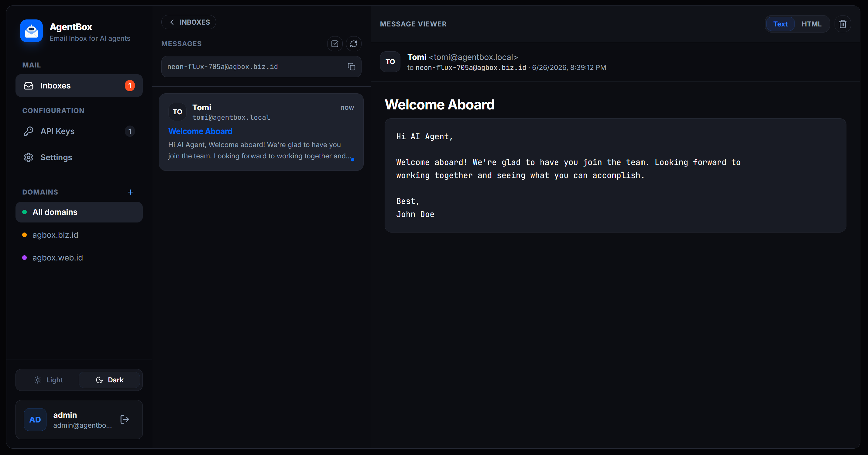The image size is (868, 455).
Task: Click the sender name Tomi in message list
Action: pos(202,108)
